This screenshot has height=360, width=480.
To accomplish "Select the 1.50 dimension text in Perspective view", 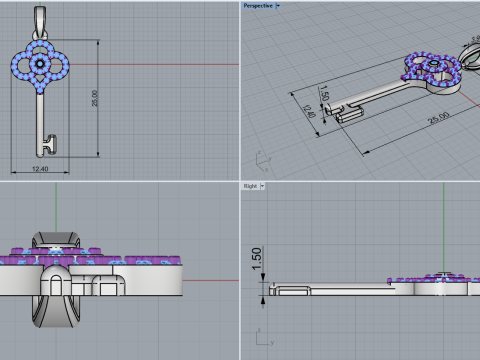I will coord(324,93).
